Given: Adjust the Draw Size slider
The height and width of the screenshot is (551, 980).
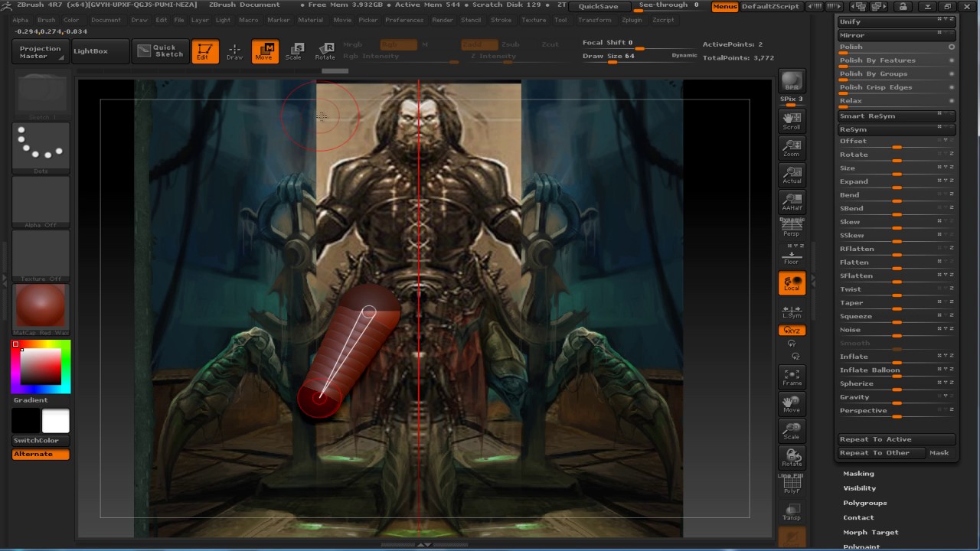Looking at the screenshot, I should tap(639, 56).
